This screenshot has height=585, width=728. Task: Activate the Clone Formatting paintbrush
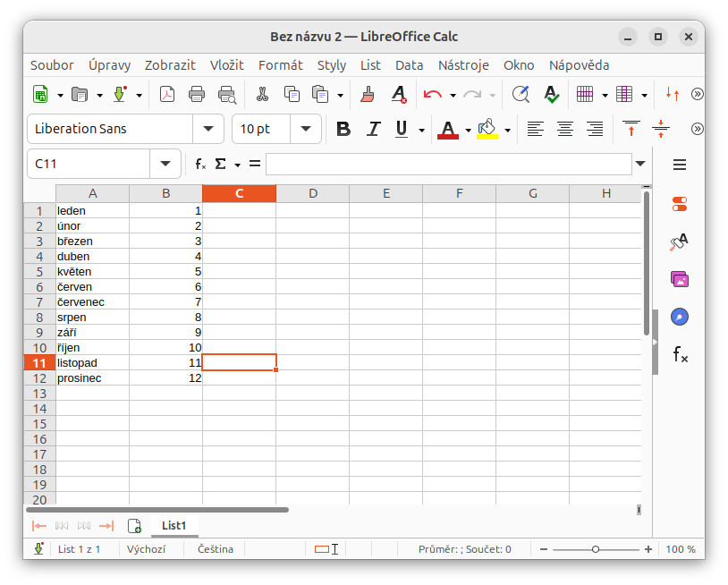[367, 93]
